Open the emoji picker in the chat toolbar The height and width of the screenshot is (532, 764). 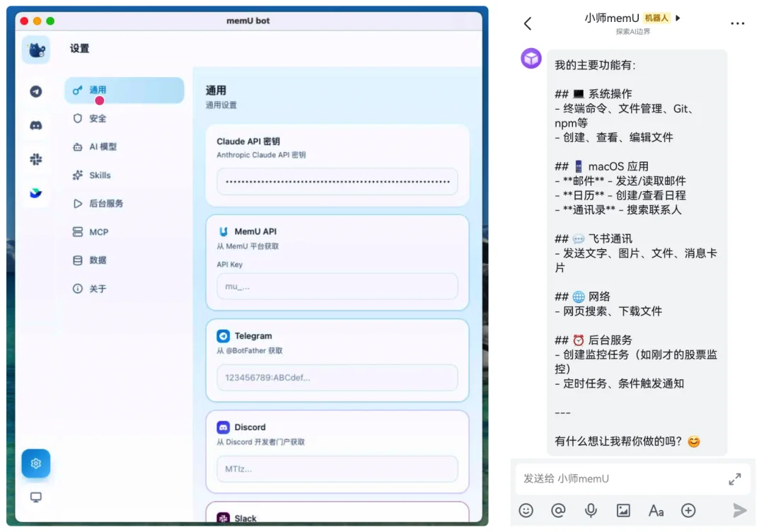pos(525,510)
